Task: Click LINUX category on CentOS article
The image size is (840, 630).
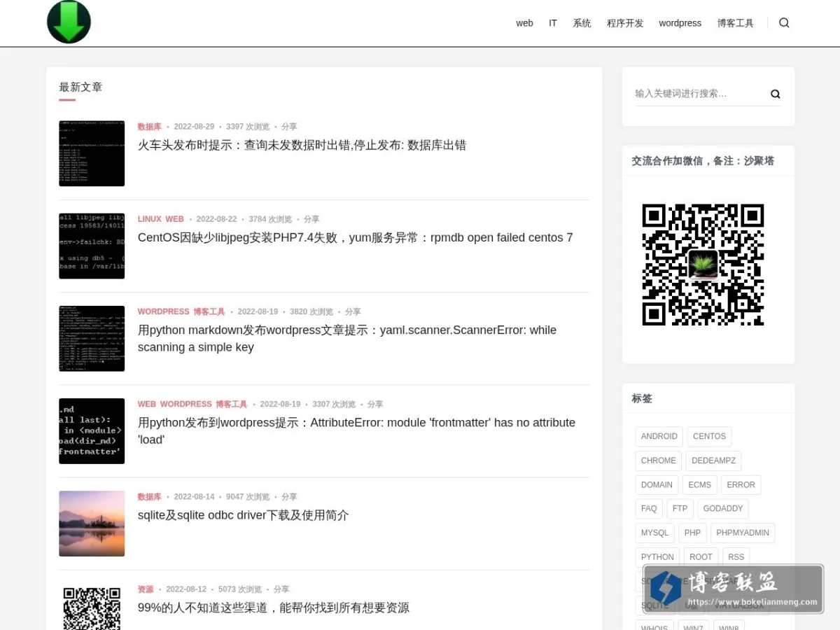Action: tap(149, 219)
